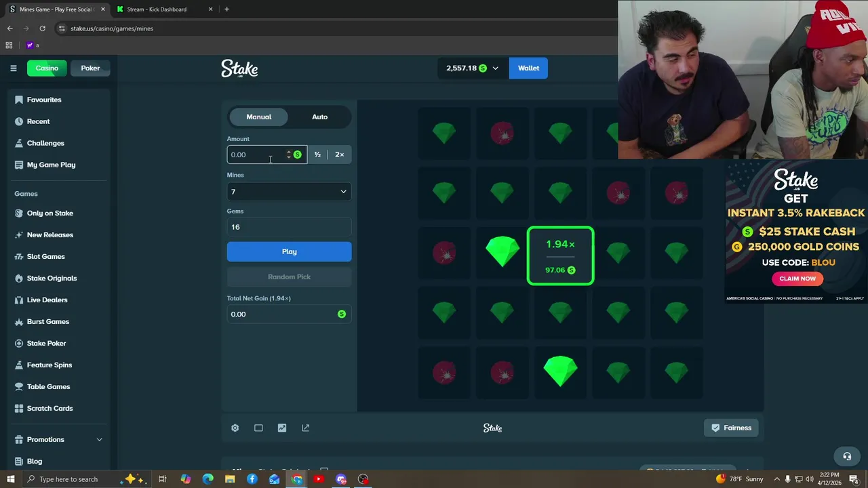868x488 pixels.
Task: Open the hamburger sidebar menu
Action: [x=13, y=68]
